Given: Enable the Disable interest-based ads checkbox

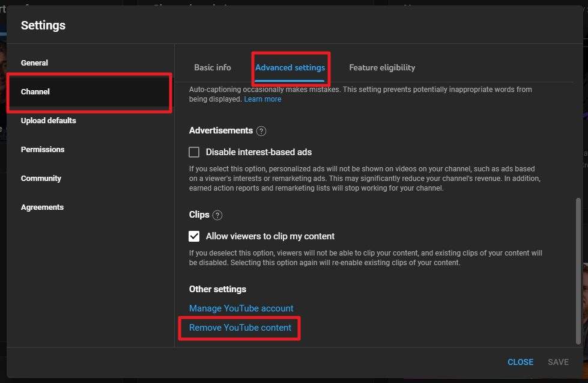Looking at the screenshot, I should click(x=194, y=152).
